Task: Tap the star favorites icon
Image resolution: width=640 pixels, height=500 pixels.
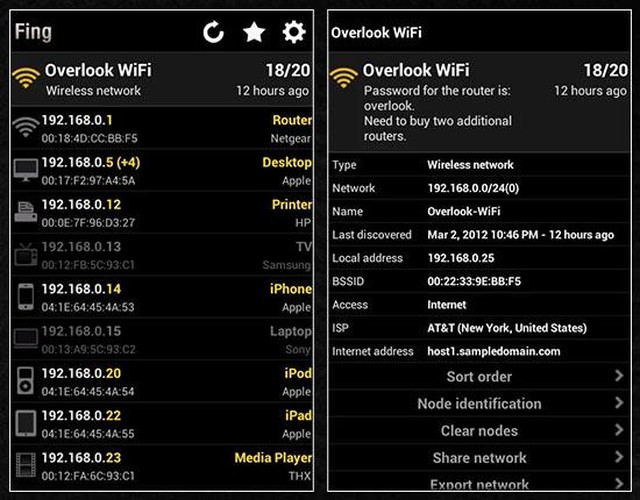Action: click(x=254, y=32)
